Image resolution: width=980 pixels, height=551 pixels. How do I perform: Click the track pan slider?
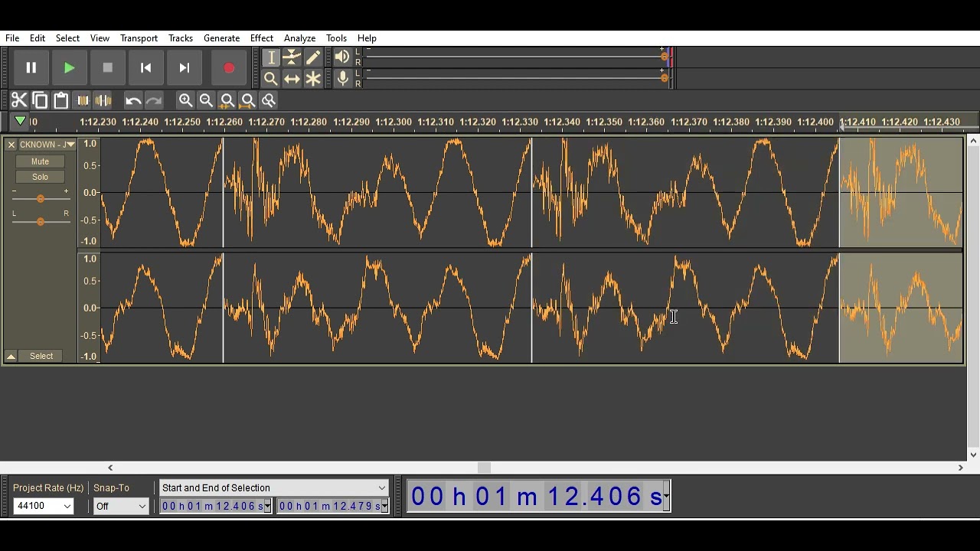pos(41,222)
